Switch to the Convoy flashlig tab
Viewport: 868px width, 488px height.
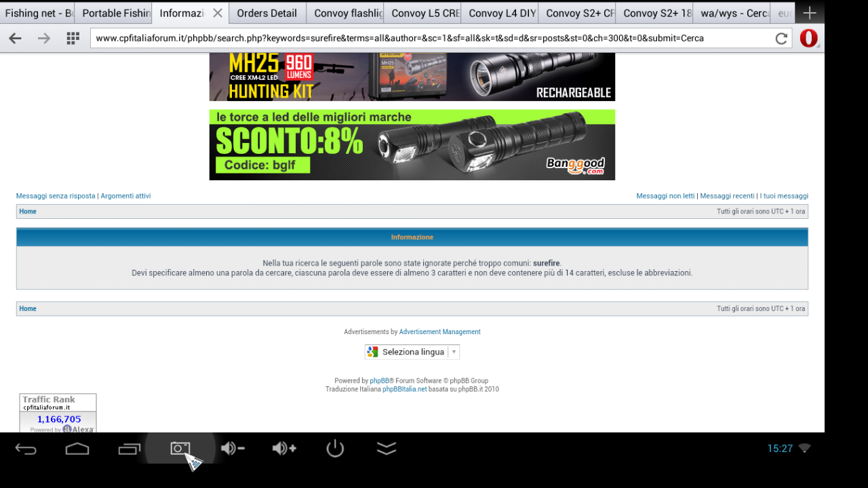point(344,13)
